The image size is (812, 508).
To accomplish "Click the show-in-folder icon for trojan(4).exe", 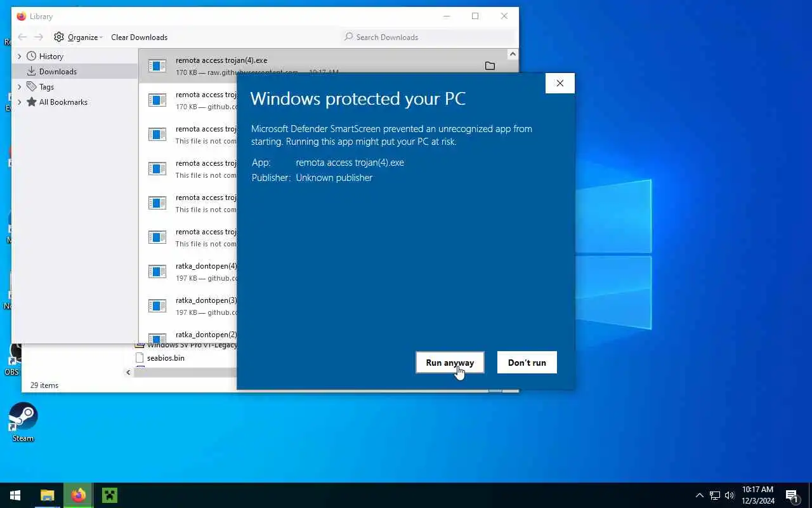I will 490,65.
